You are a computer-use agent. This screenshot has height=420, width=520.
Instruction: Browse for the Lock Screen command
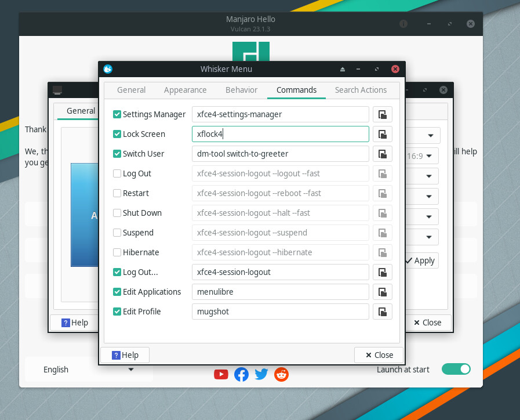point(383,134)
